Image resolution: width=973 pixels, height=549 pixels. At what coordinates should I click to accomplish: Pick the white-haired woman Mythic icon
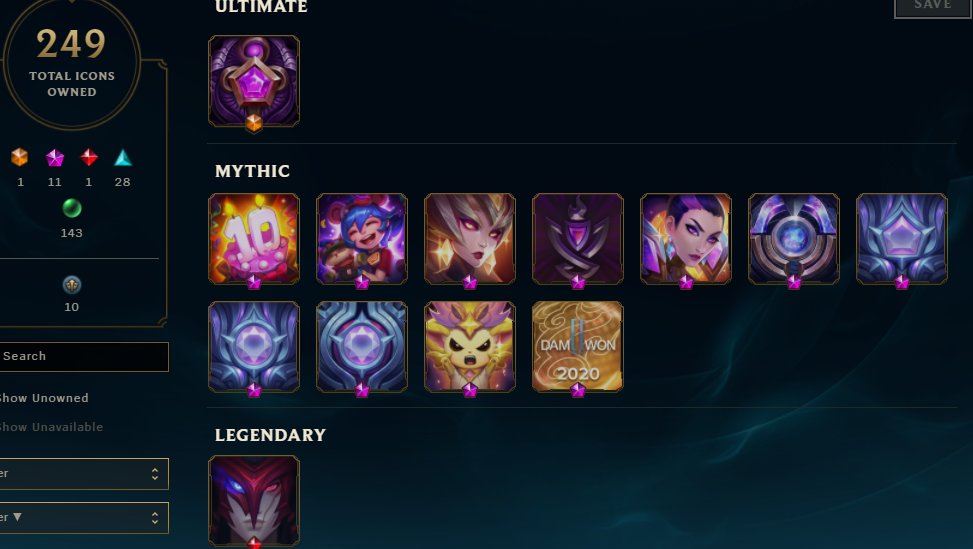coord(470,239)
